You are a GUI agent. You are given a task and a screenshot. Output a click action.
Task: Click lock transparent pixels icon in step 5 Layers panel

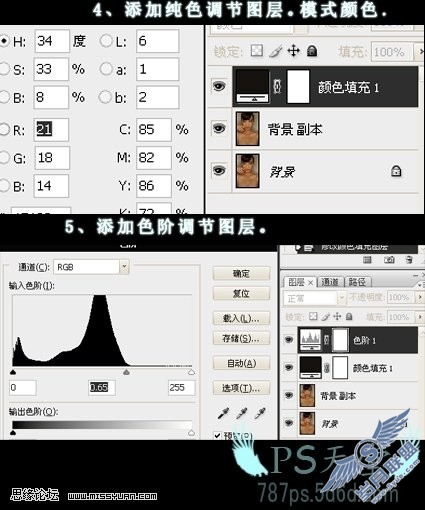[313, 316]
